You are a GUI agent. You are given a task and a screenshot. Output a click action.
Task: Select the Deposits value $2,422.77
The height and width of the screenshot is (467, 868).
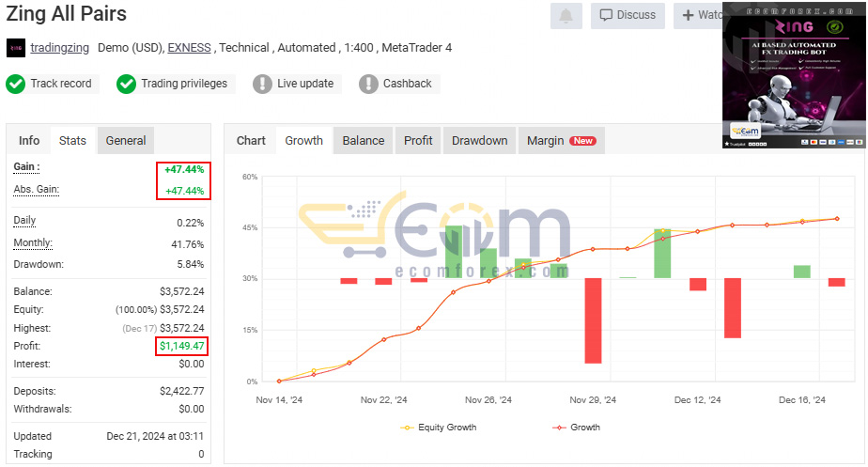tap(182, 391)
